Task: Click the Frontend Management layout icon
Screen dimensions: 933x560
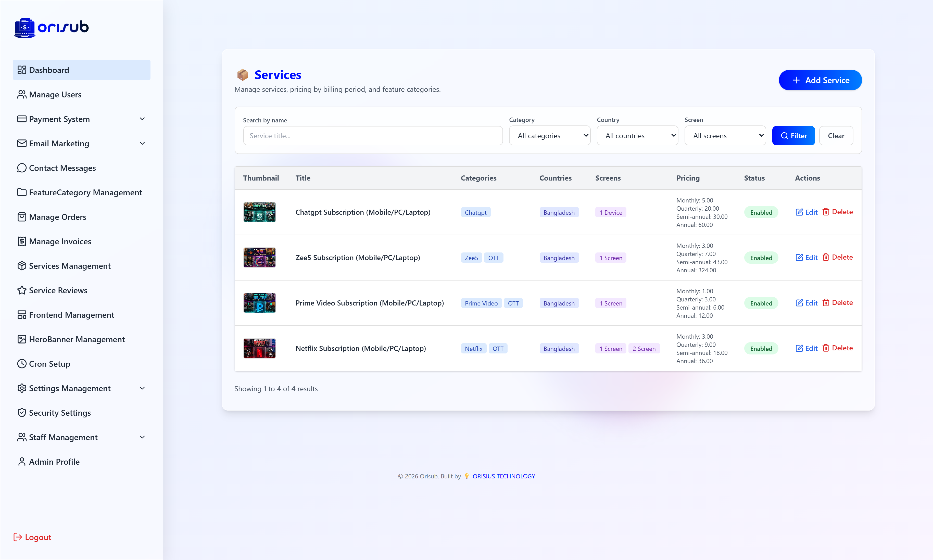Action: coord(22,315)
